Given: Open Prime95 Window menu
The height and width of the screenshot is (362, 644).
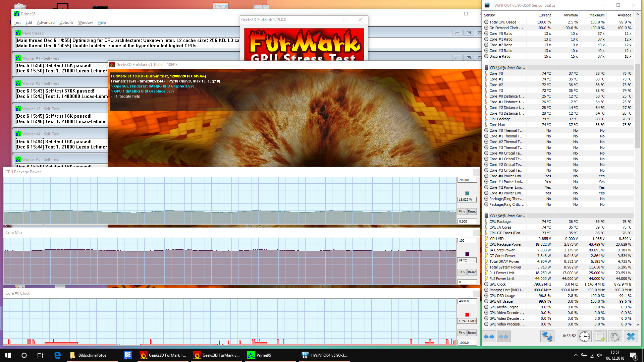Looking at the screenshot, I should [86, 22].
